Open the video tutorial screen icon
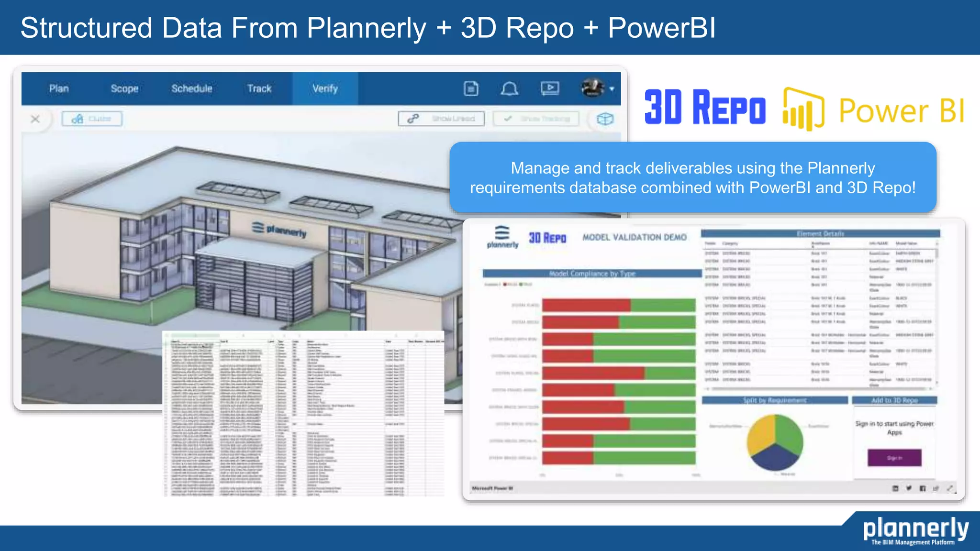The width and height of the screenshot is (980, 551). pyautogui.click(x=550, y=88)
